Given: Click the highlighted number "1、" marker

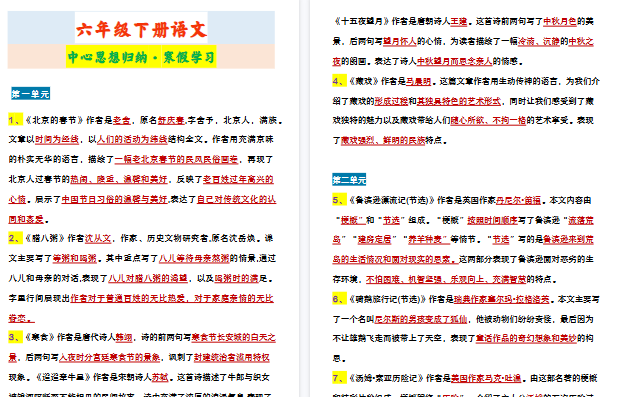Looking at the screenshot, I should (15, 120).
